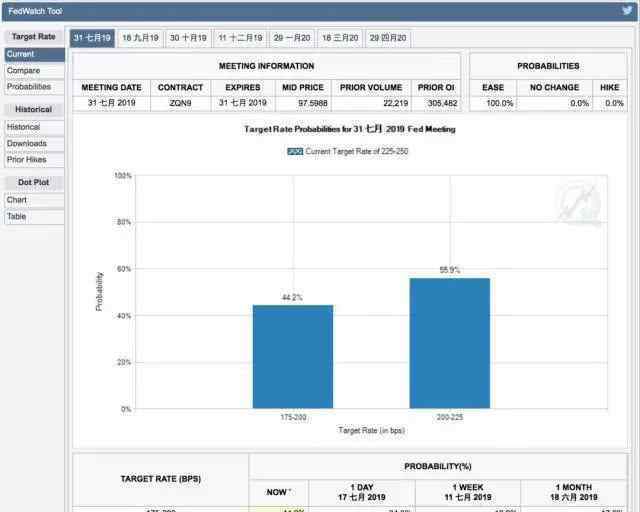
Task: Open the Downloads sidebar link
Action: [x=35, y=143]
